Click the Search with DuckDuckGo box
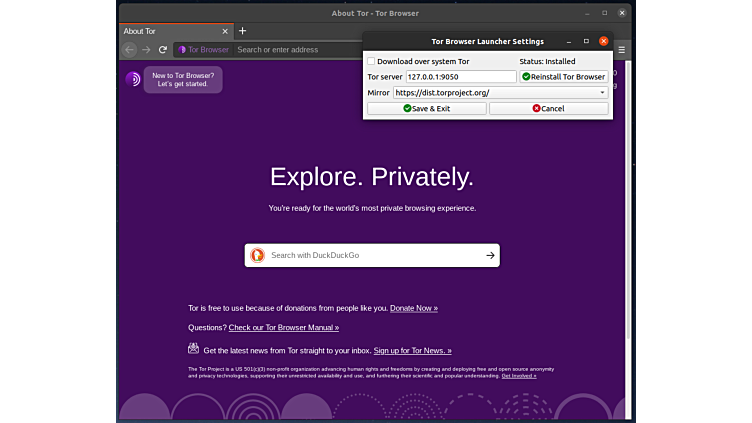The height and width of the screenshot is (423, 752). pos(372,255)
